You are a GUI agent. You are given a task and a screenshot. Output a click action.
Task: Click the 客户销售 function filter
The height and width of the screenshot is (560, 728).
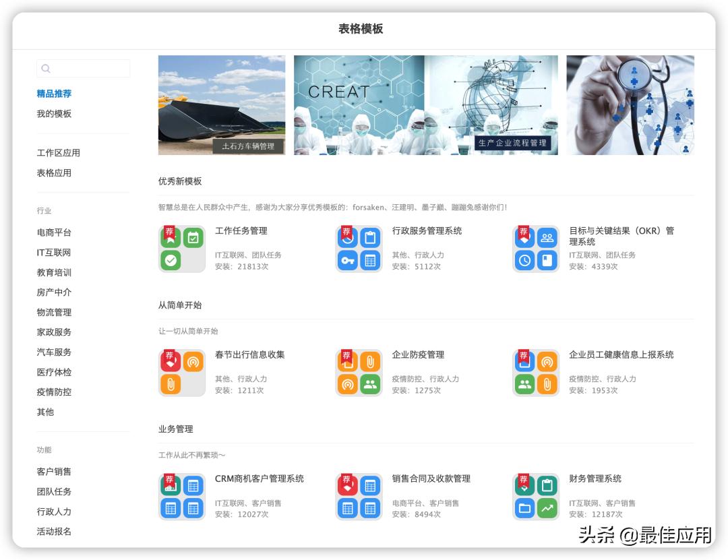[x=54, y=472]
